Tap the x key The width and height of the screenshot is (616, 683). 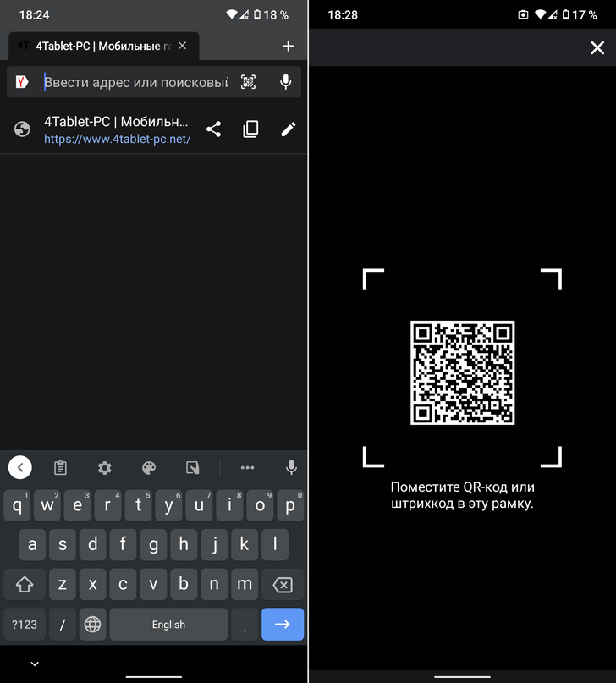coord(93,584)
